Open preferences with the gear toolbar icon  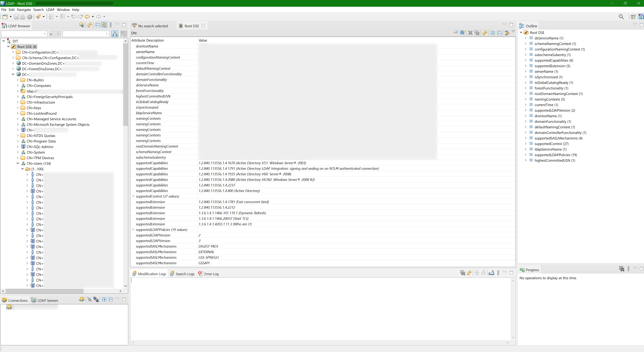click(x=29, y=17)
